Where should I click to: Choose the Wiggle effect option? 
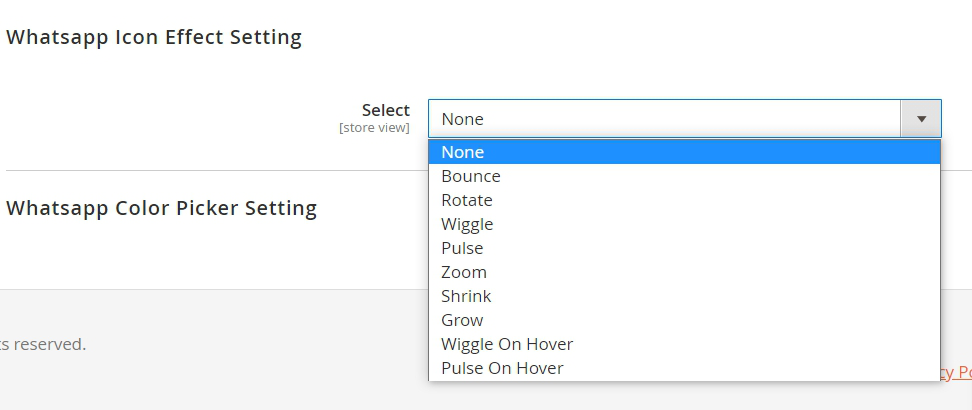[x=467, y=224]
